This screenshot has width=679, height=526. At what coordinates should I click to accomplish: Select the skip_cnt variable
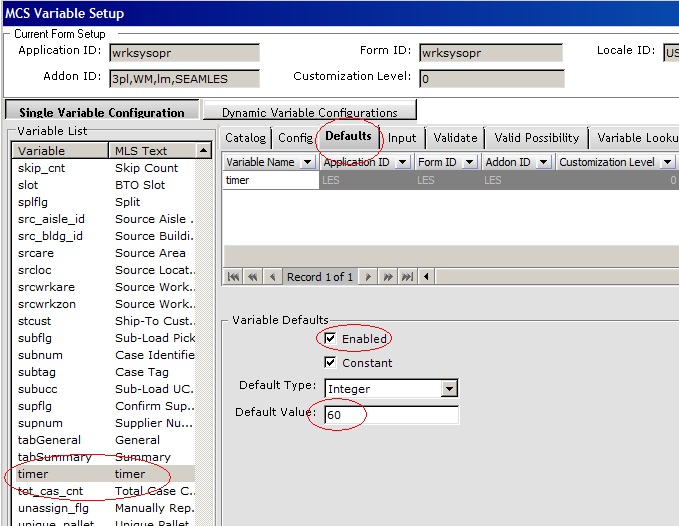point(104,168)
